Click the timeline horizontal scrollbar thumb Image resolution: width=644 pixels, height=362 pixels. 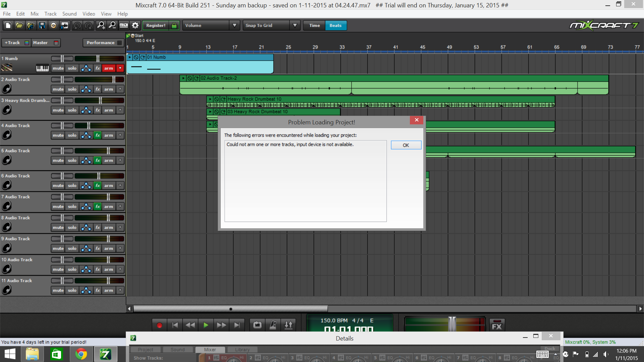[x=230, y=309]
